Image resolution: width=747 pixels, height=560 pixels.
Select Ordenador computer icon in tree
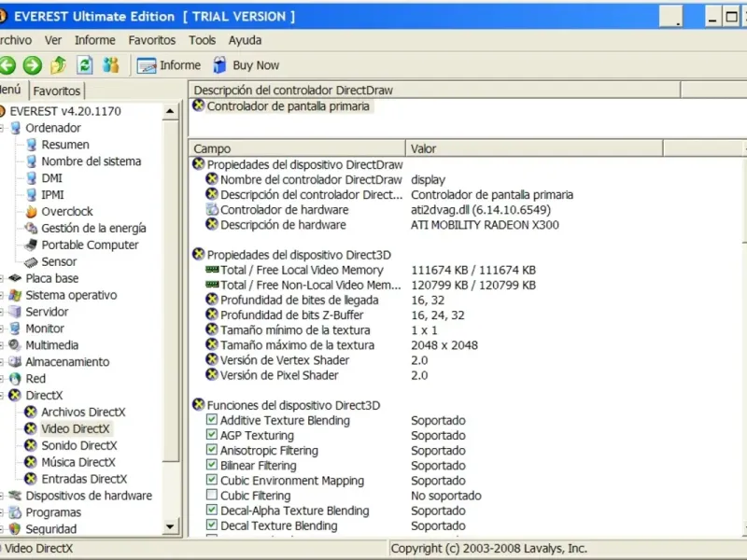16,128
